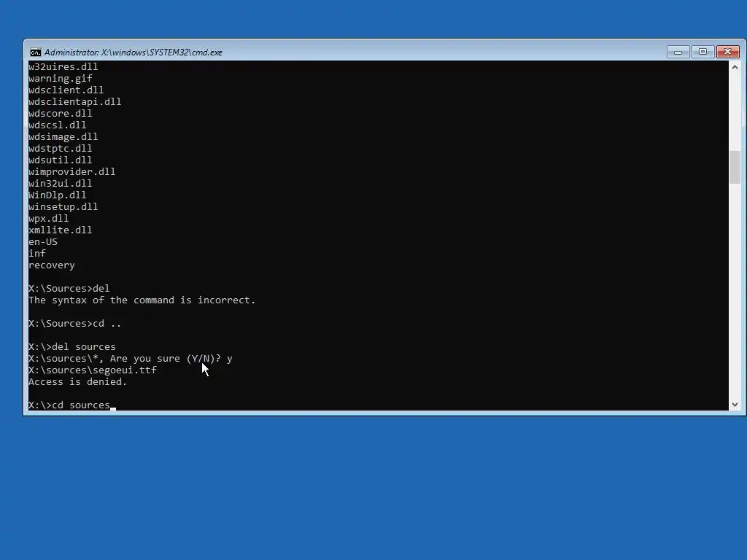Click the file name 'wdscsl.dll'
This screenshot has width=747, height=560.
[x=57, y=125]
